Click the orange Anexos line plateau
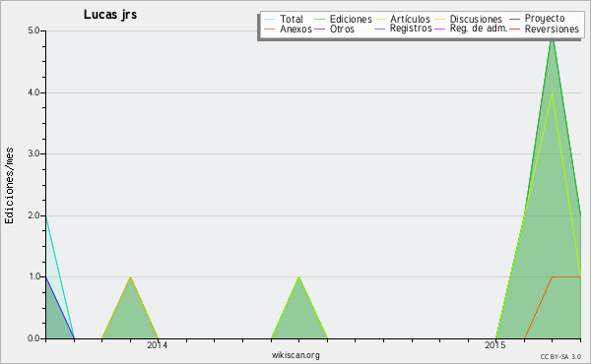The height and width of the screenshot is (364, 591). [566, 276]
